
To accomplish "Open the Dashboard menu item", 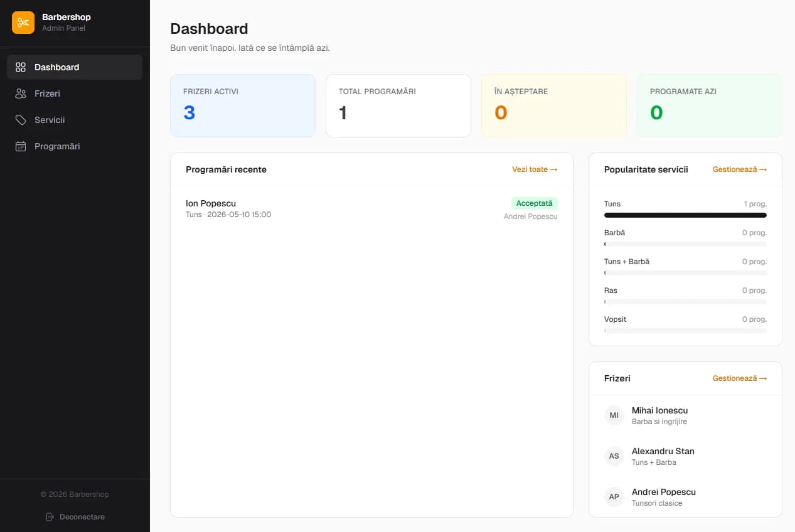I will pyautogui.click(x=75, y=67).
